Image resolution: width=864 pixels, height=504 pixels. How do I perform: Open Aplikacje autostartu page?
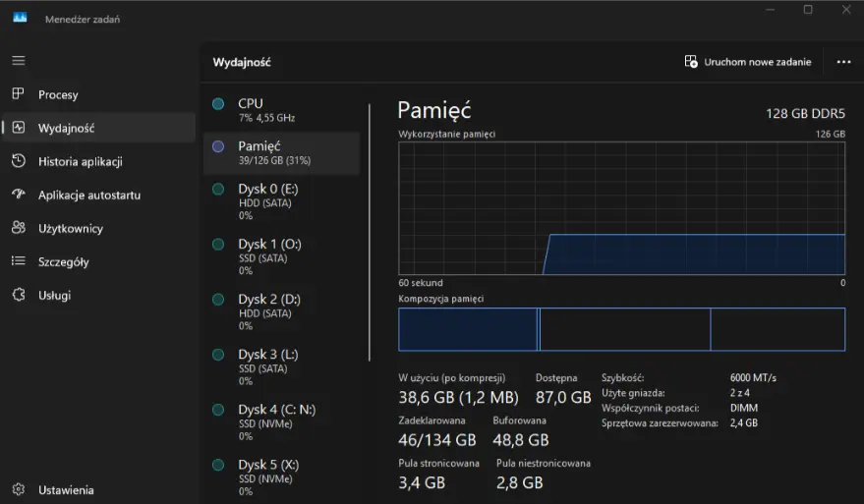coord(99,195)
